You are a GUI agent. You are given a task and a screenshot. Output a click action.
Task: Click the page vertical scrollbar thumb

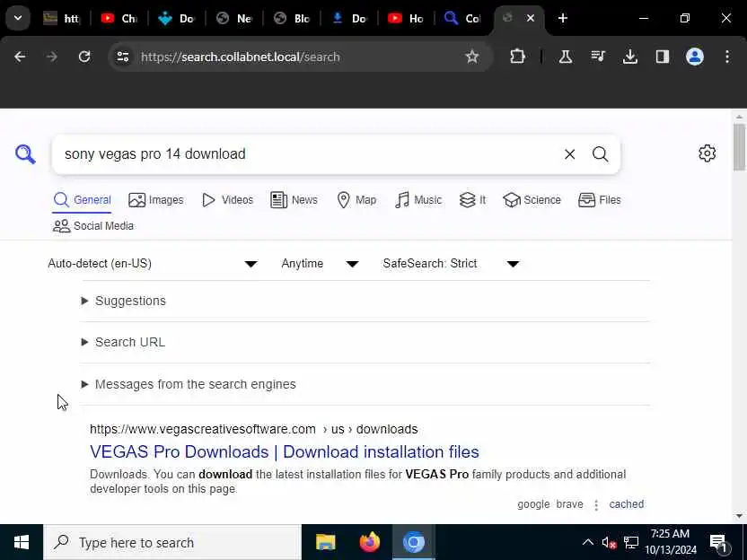point(739,146)
